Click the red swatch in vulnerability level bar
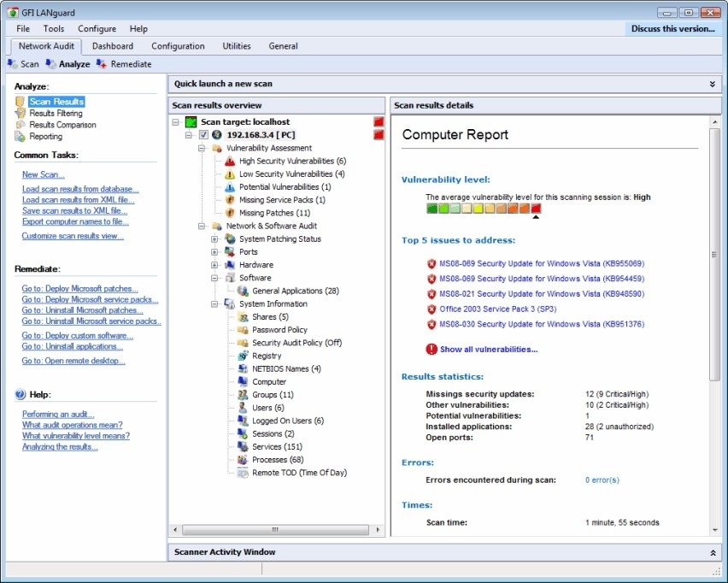The height and width of the screenshot is (583, 728). (536, 209)
